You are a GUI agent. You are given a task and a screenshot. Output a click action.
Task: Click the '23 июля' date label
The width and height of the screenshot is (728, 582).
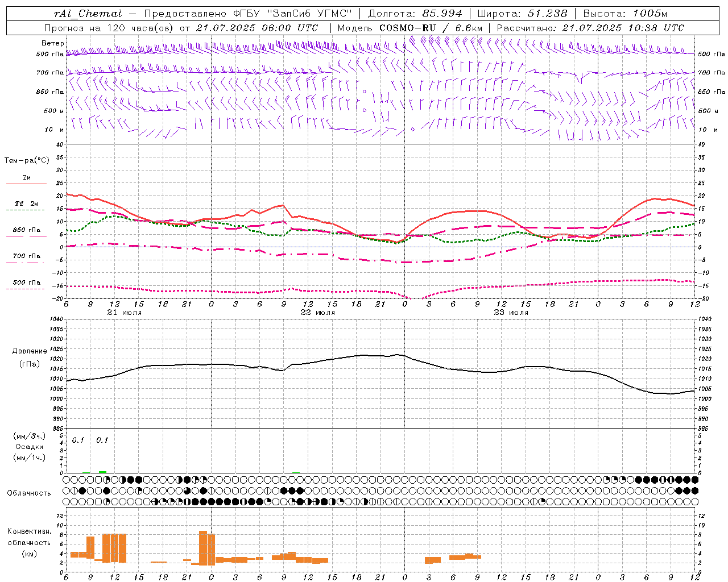pos(511,313)
